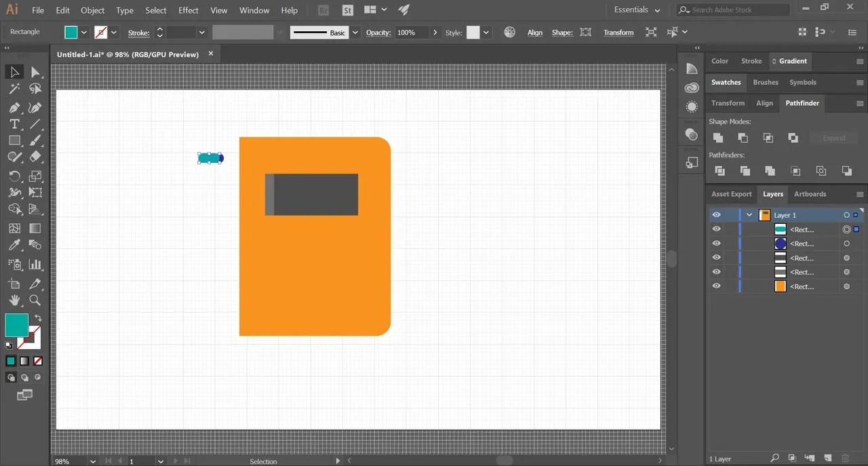Click target circle of orange rectangle sublayer
Viewport: 868px width, 466px height.
coord(846,286)
